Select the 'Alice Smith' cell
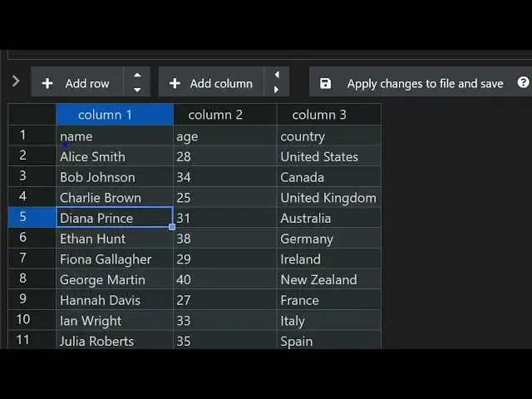This screenshot has height=399, width=532. [115, 156]
